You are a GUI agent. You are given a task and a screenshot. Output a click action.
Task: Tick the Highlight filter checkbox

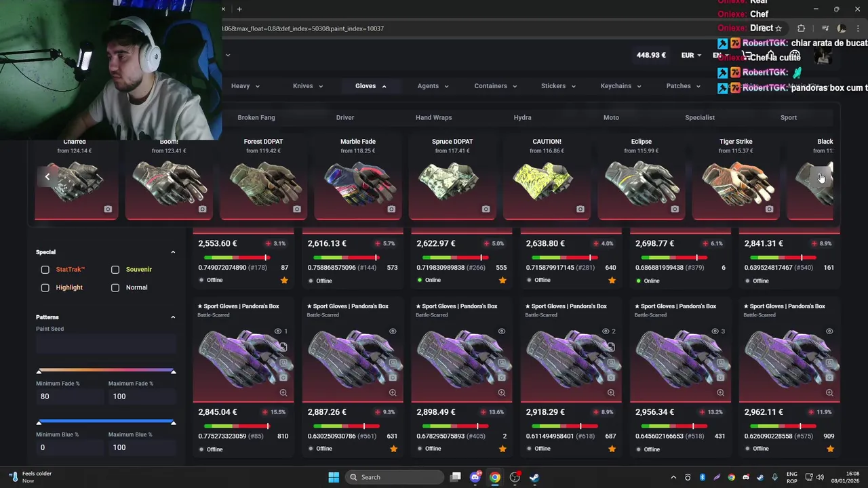[x=45, y=287]
